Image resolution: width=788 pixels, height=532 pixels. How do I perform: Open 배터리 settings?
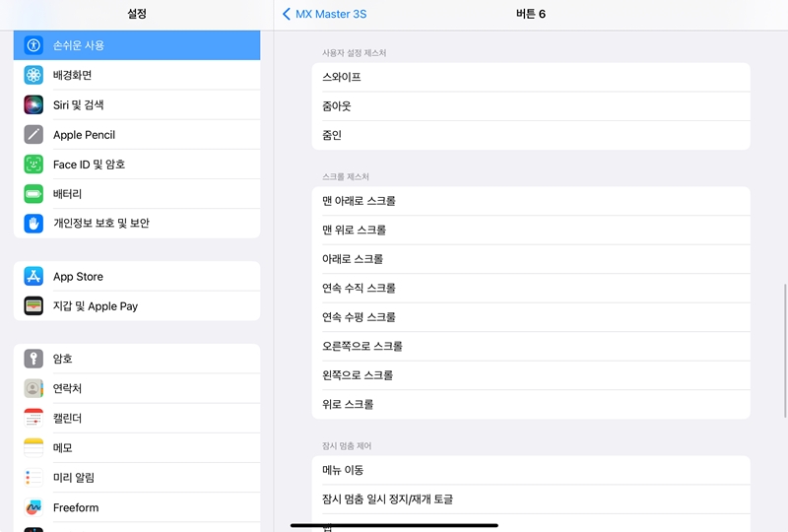coord(137,194)
